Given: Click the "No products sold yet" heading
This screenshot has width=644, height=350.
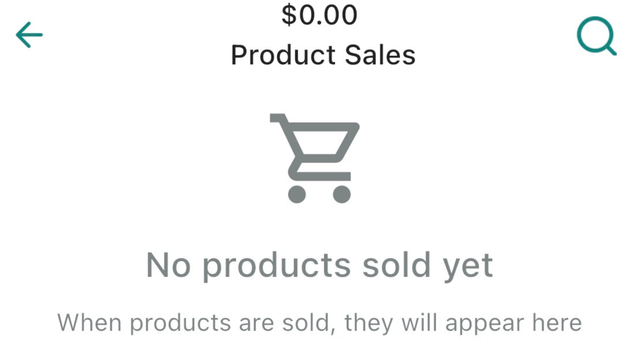Looking at the screenshot, I should click(x=319, y=265).
